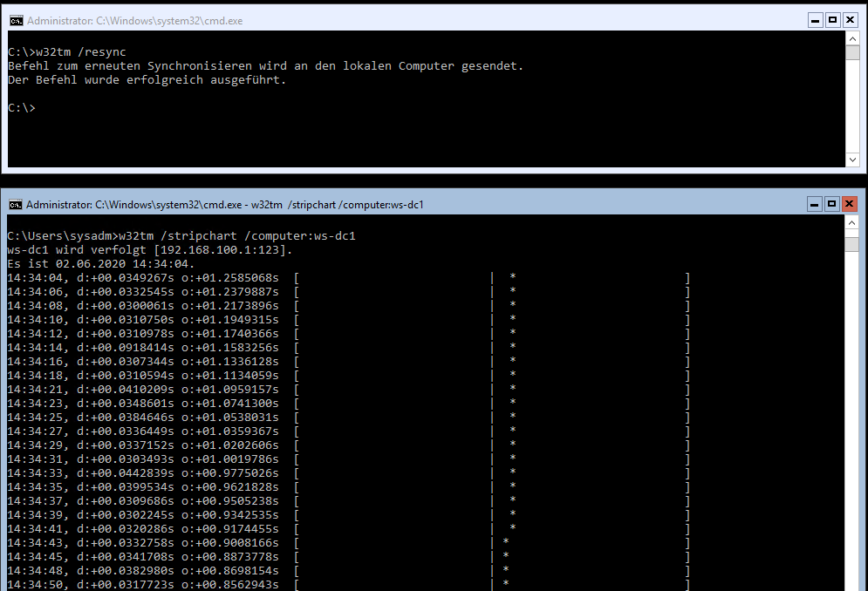Close the w32tm /resync cmd.exe window
Viewport: 868px width, 591px height.
pos(851,20)
